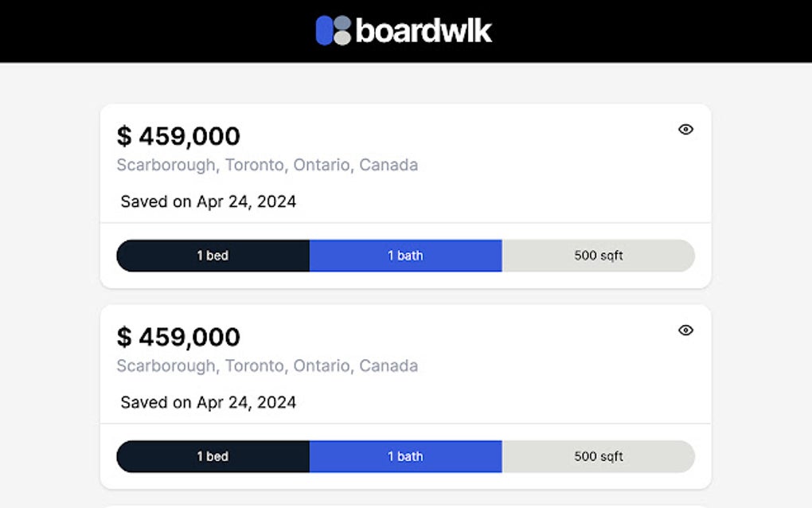The height and width of the screenshot is (508, 812).
Task: Click the 1 bed segment in second listing
Action: click(213, 456)
